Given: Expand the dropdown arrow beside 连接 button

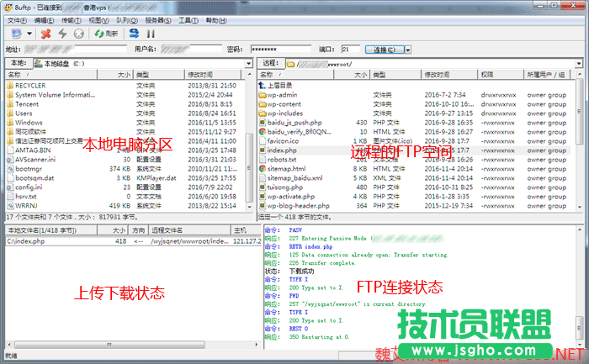Looking at the screenshot, I should (x=408, y=50).
